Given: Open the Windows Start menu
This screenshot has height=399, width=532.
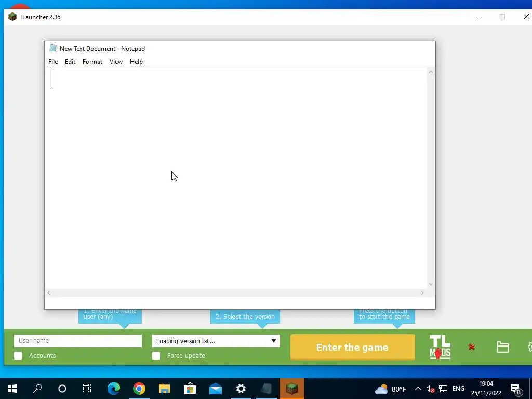Looking at the screenshot, I should tap(12, 389).
